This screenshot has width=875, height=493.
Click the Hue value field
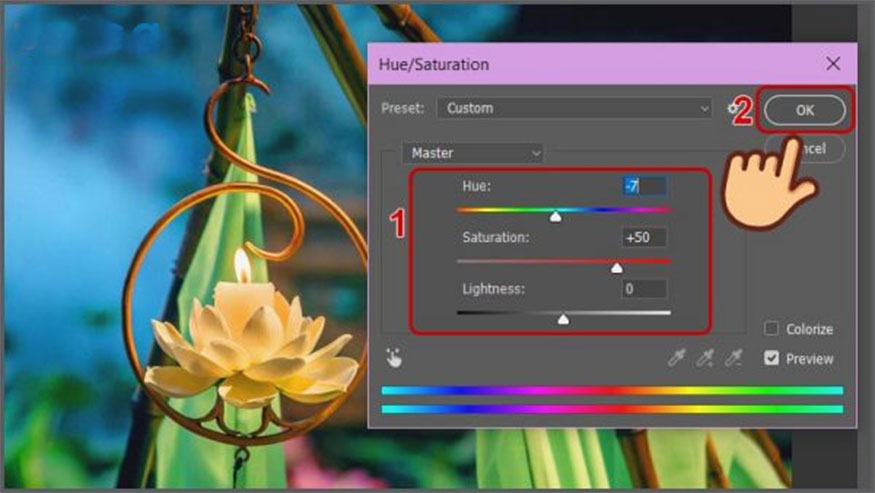click(644, 186)
